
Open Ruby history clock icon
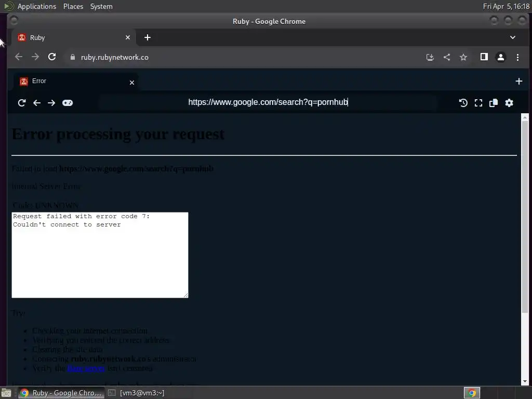point(463,103)
